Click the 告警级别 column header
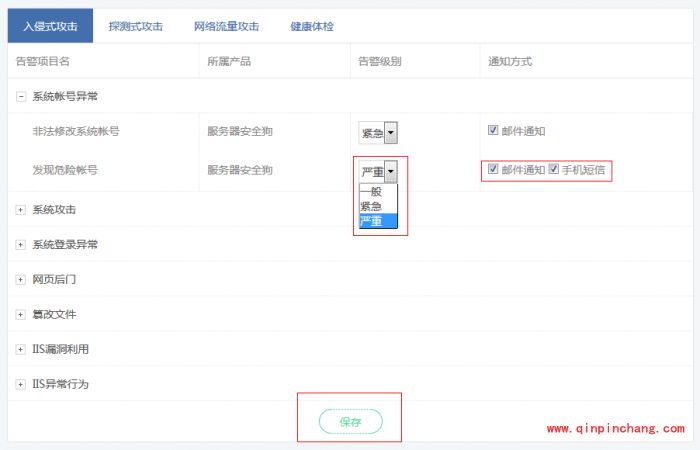Screen dimensions: 700x450 point(380,61)
